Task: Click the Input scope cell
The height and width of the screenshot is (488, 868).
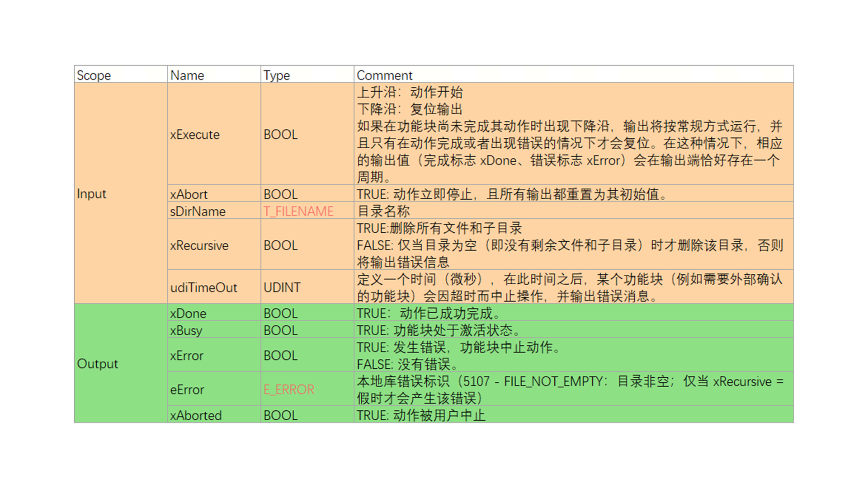Action: 92,194
